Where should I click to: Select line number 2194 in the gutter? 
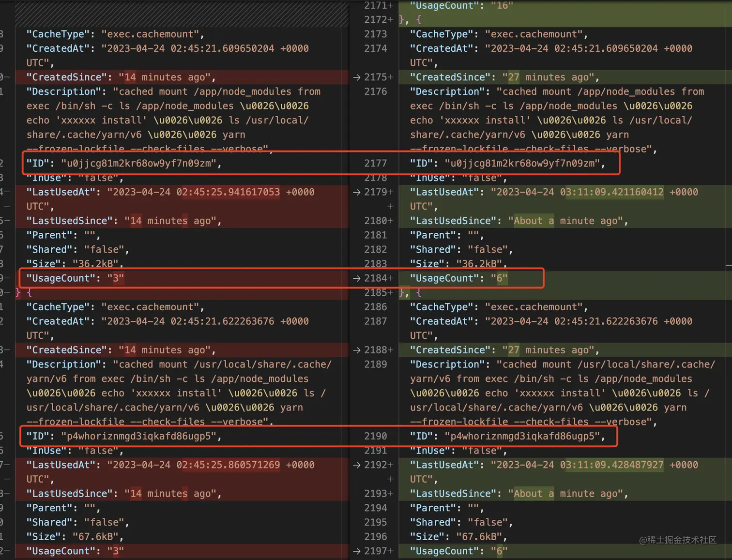pos(376,508)
